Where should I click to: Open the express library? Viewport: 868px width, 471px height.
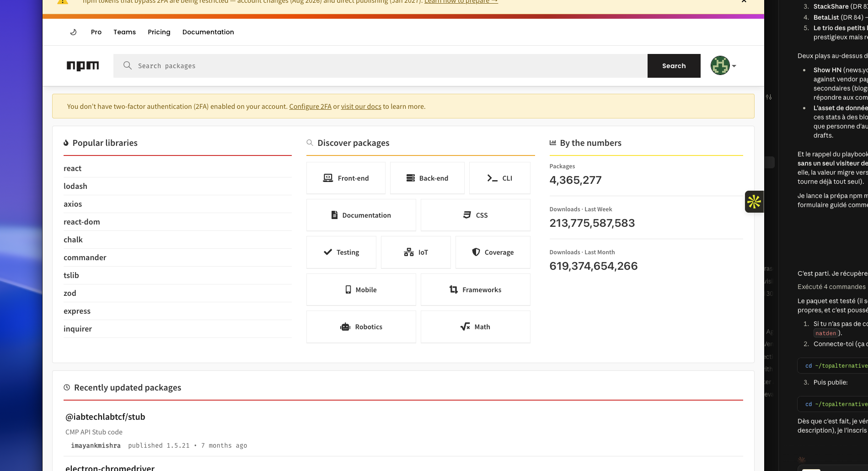(77, 311)
